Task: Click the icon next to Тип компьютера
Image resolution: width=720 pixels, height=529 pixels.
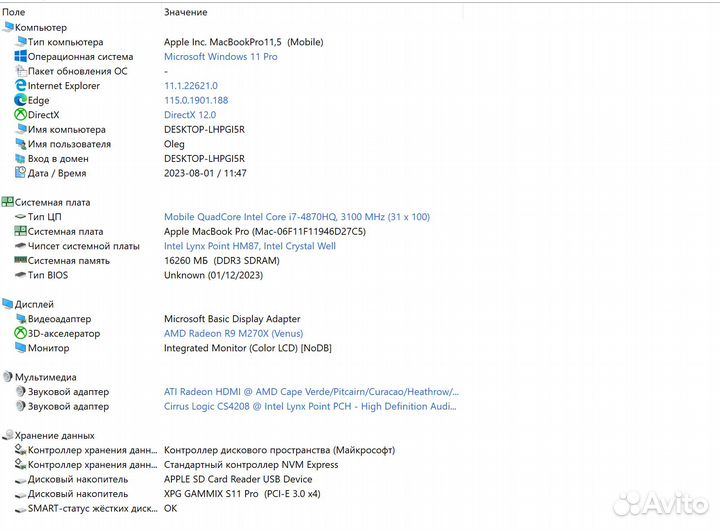Action: [x=20, y=42]
